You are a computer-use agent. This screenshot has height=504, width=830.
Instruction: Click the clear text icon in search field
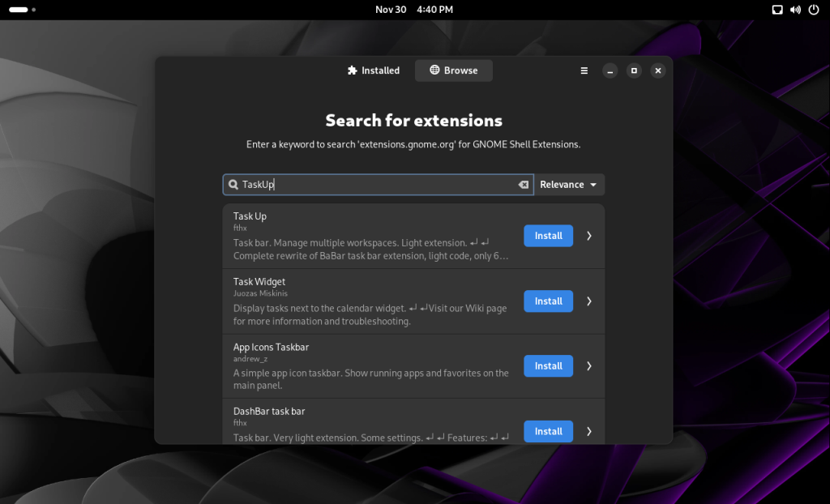pyautogui.click(x=524, y=185)
